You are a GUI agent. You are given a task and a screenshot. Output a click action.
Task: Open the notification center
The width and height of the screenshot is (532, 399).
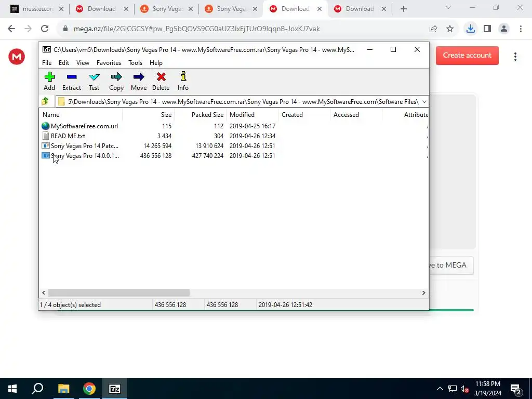point(516,389)
